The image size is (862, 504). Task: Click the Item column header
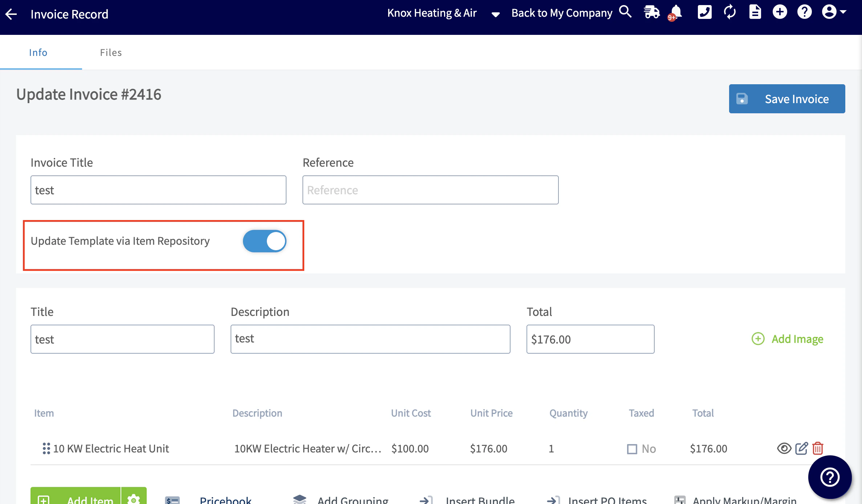pos(44,413)
